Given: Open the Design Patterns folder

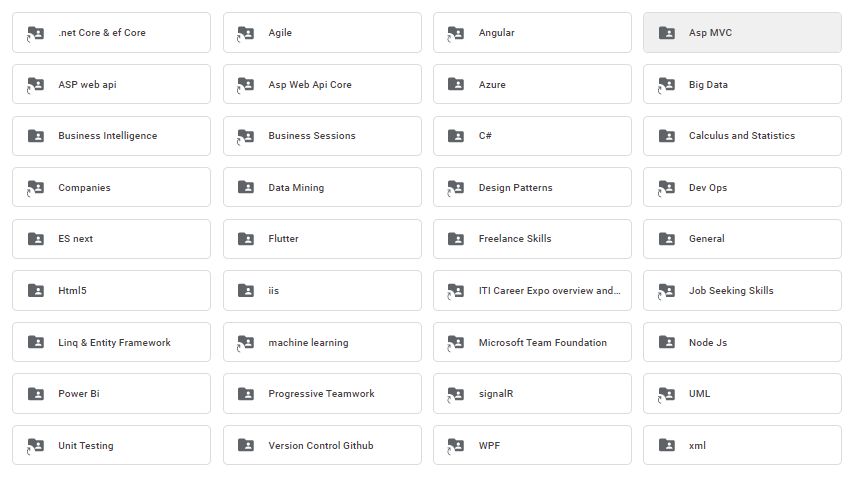Looking at the screenshot, I should tap(532, 187).
